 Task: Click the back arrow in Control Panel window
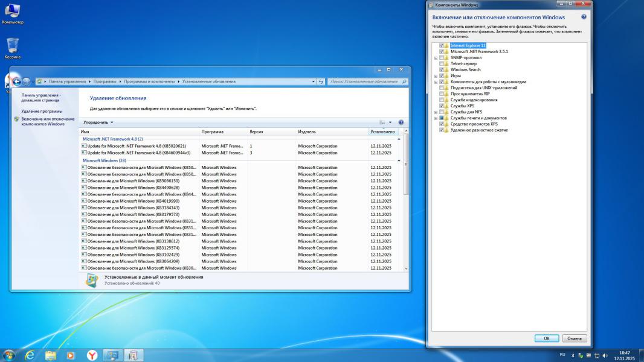[x=17, y=81]
